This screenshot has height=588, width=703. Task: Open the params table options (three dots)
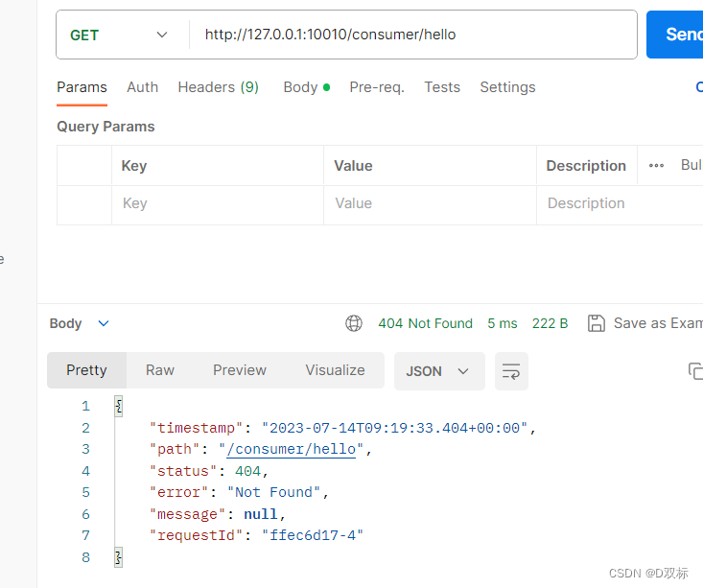(x=656, y=166)
